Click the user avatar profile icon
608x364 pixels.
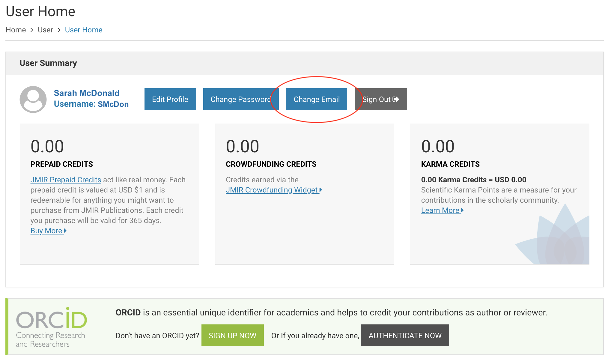33,99
